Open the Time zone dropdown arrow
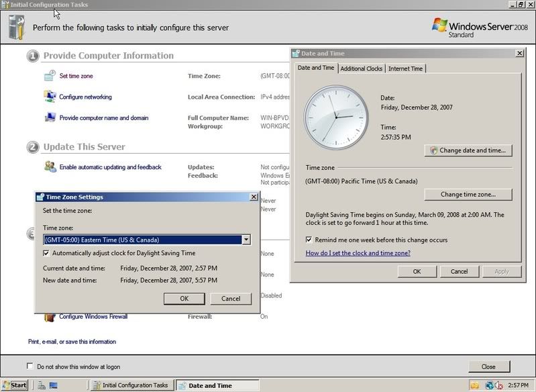This screenshot has width=536, height=392. point(246,240)
